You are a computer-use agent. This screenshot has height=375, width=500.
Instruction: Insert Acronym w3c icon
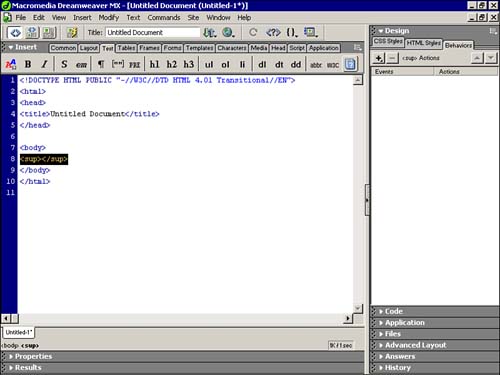333,65
